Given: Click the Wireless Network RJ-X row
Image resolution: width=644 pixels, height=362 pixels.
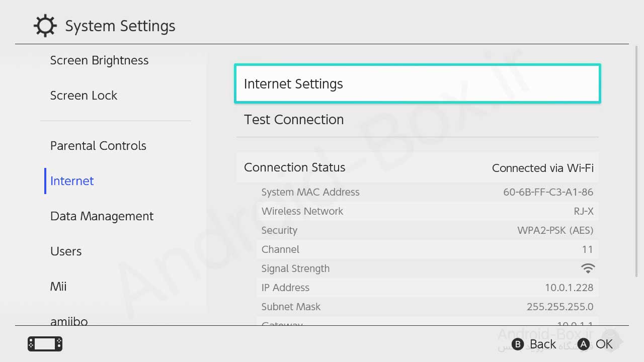Looking at the screenshot, I should point(427,211).
